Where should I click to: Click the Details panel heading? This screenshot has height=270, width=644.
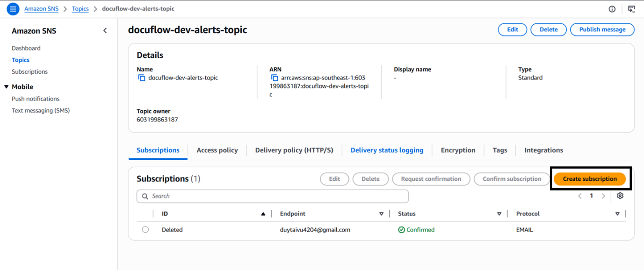[150, 55]
